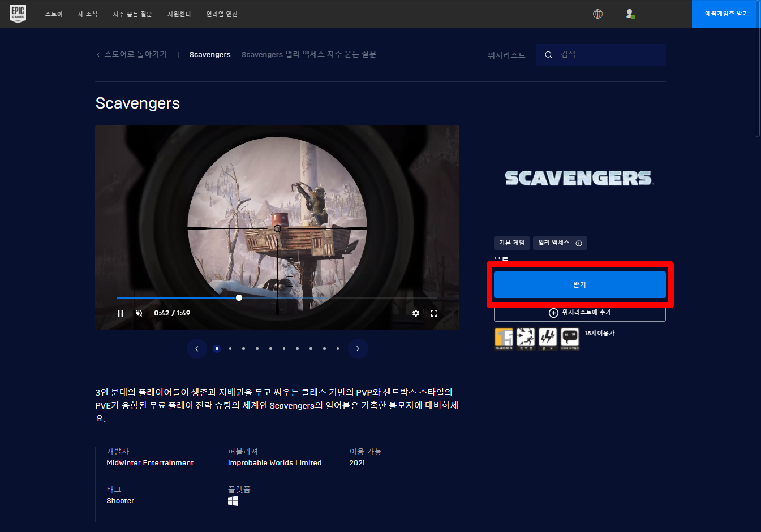This screenshot has height=532, width=761.
Task: Click the 이용 가능 label
Action: click(366, 452)
